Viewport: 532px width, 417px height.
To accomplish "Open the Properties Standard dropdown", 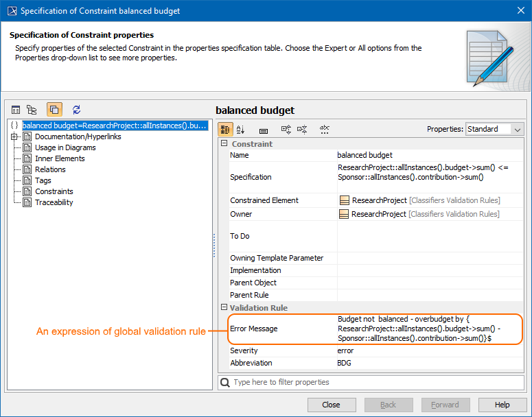I will (494, 129).
